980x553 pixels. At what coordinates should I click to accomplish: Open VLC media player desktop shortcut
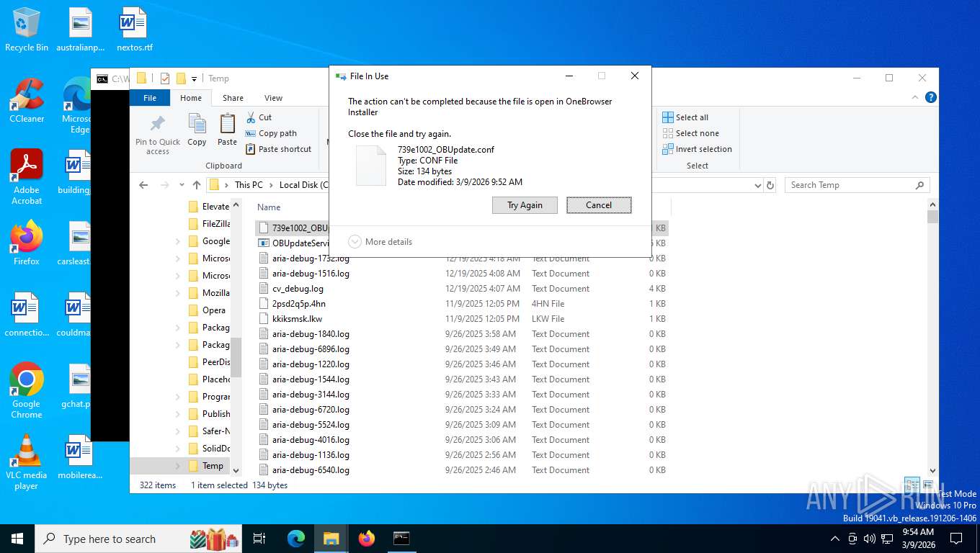pyautogui.click(x=27, y=462)
